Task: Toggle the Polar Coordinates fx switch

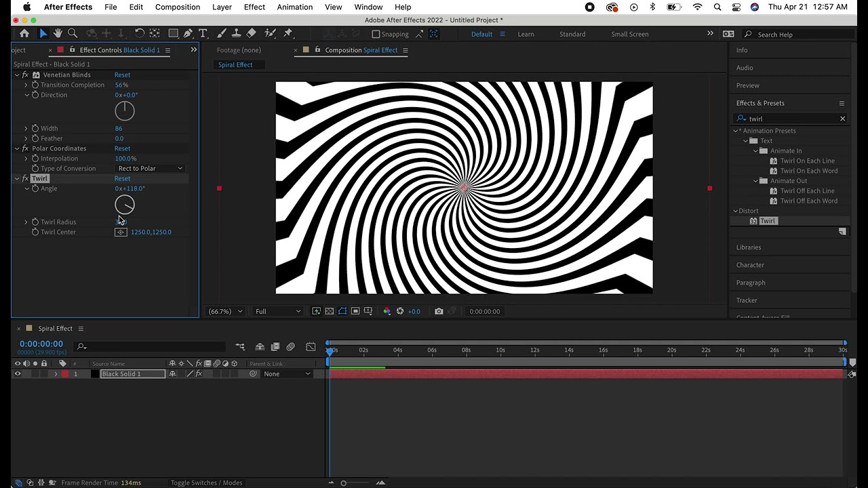Action: pyautogui.click(x=25, y=148)
